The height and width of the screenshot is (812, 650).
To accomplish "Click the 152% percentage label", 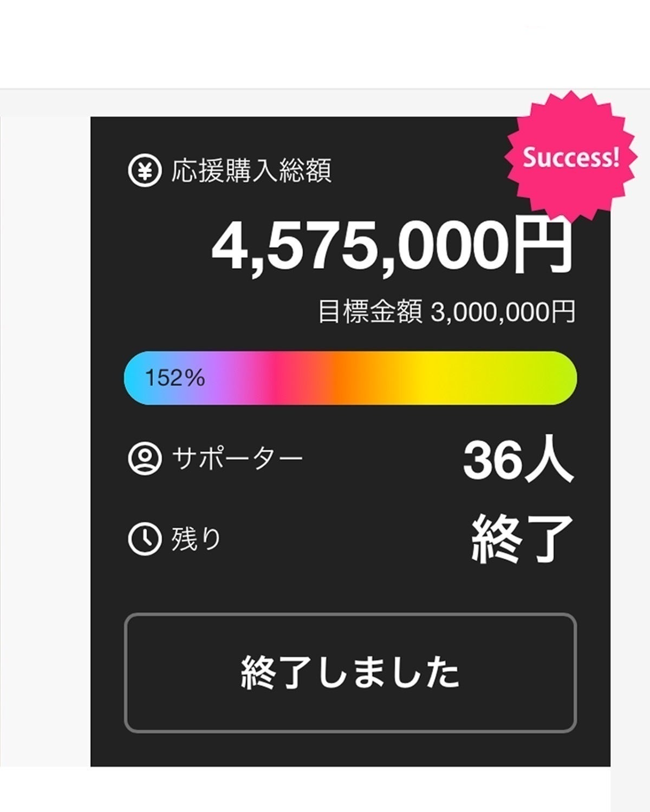I will [x=174, y=378].
